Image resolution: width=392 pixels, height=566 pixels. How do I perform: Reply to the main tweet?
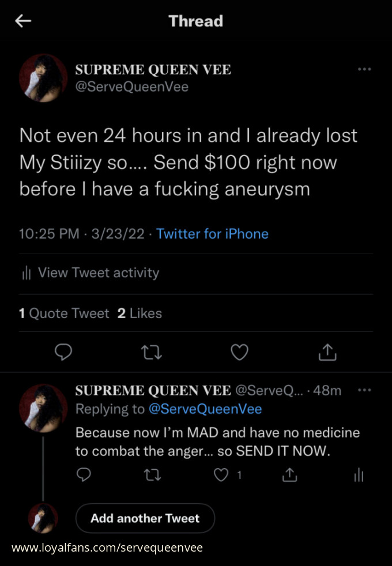click(x=63, y=352)
